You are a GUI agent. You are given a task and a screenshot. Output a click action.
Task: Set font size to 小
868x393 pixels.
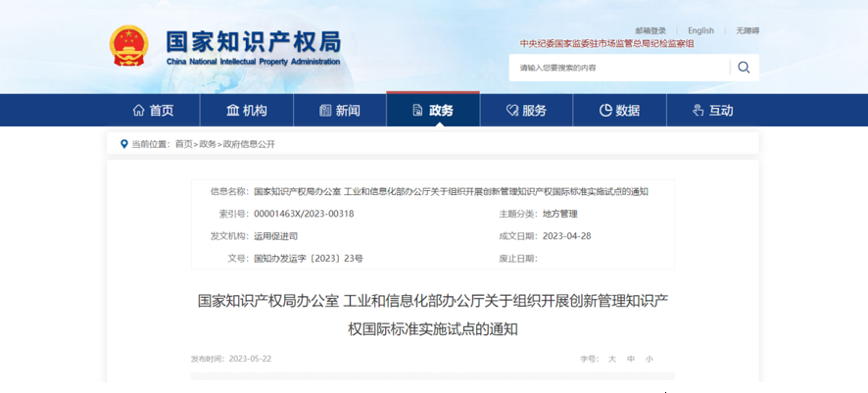[x=649, y=359]
